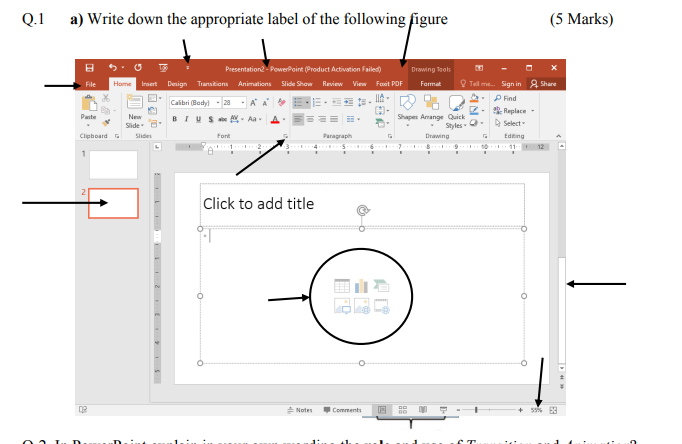Open the View tab
The height and width of the screenshot is (444, 682).
[359, 84]
